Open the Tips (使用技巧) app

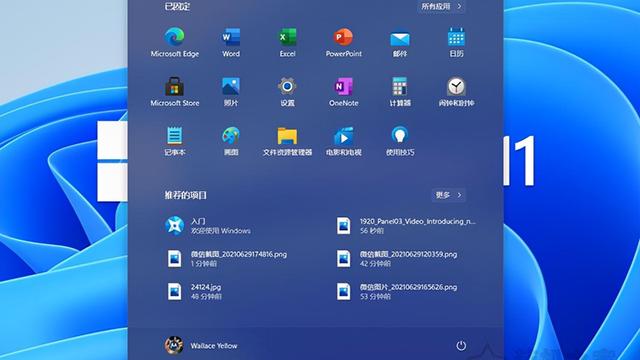pos(400,141)
